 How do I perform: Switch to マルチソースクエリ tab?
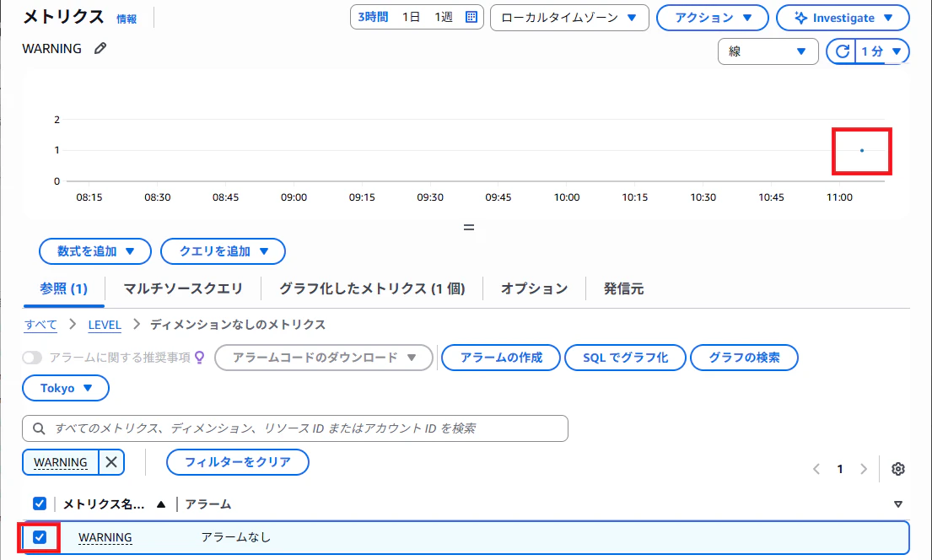coord(183,289)
